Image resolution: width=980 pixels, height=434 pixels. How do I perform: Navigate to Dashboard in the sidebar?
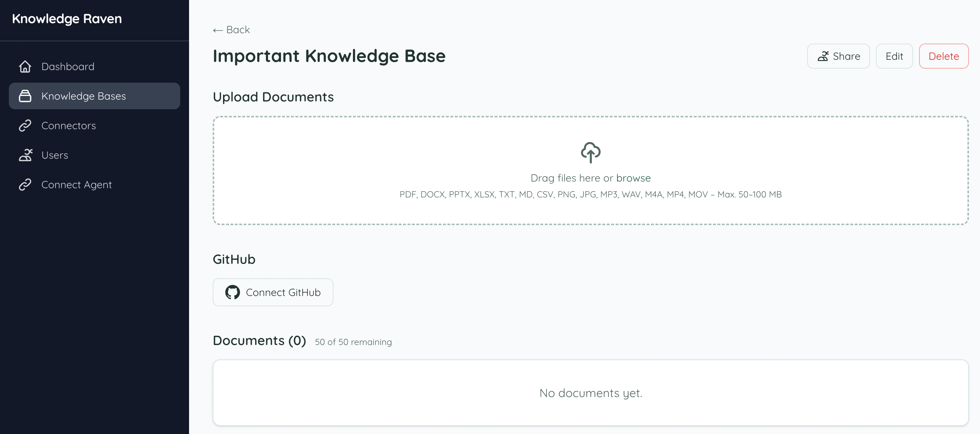[x=68, y=66]
